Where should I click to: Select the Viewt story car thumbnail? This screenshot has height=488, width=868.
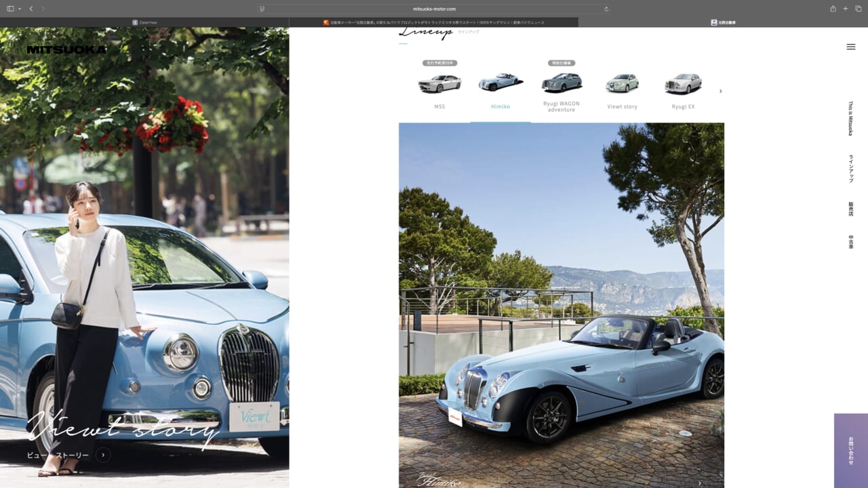(x=622, y=91)
